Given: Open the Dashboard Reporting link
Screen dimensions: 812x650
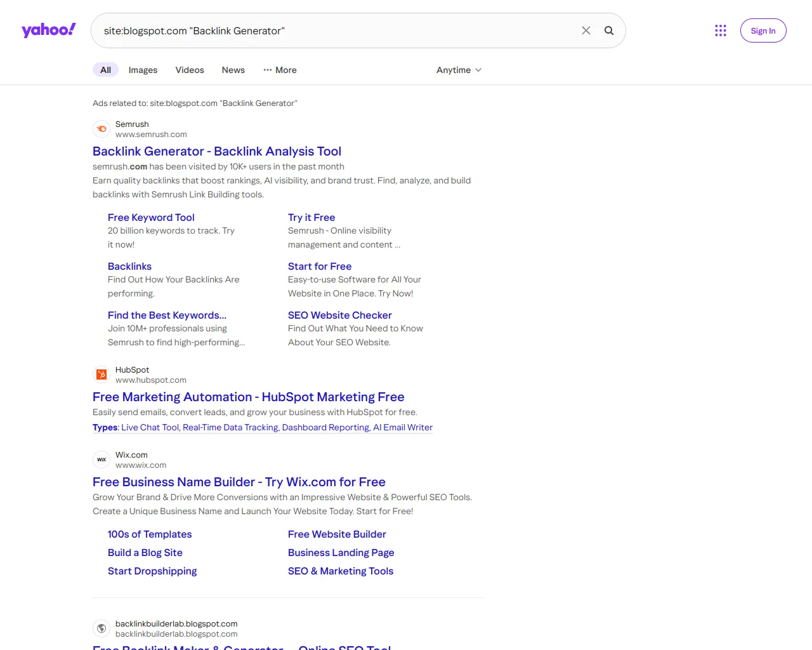Looking at the screenshot, I should tap(326, 427).
